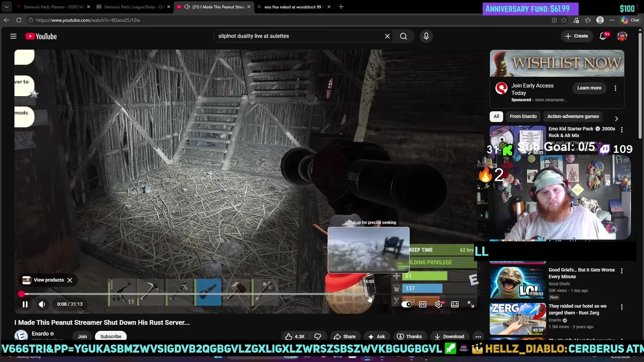644x362 pixels.
Task: Open options for Good Griefs video
Action: tap(622, 270)
